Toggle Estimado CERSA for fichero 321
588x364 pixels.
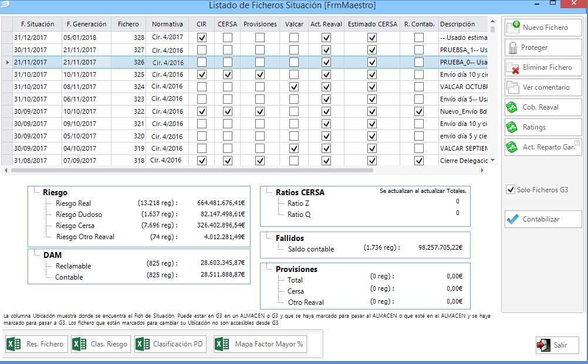click(372, 124)
